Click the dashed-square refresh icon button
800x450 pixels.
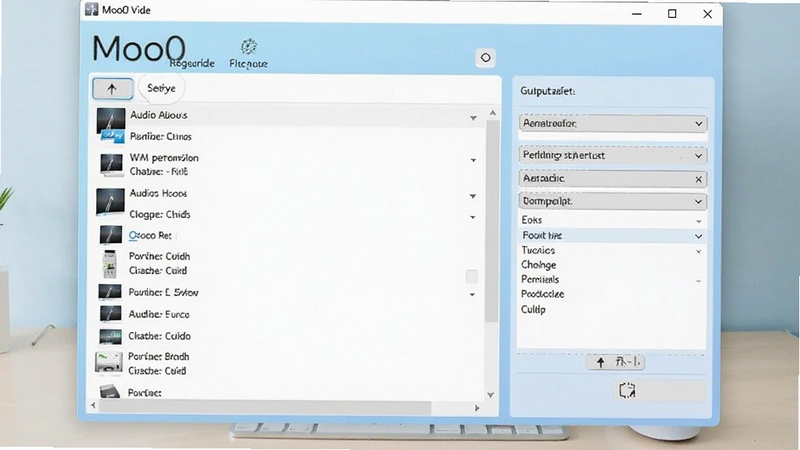(x=627, y=391)
